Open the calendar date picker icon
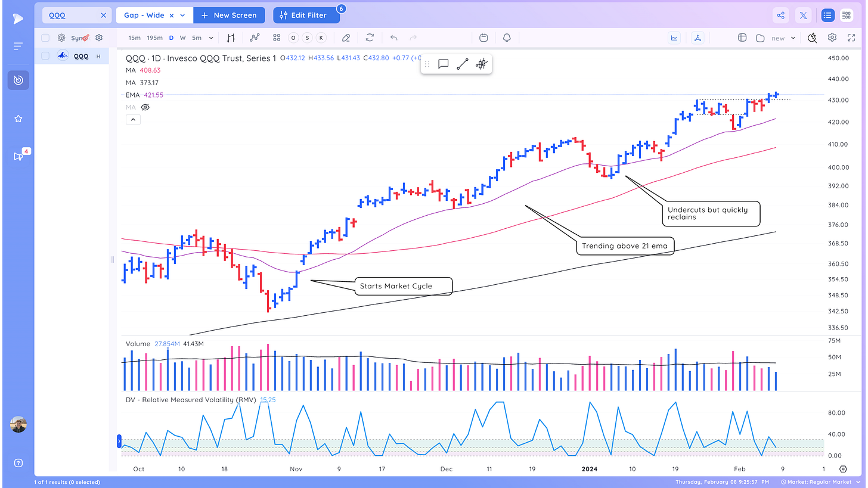 [x=483, y=38]
